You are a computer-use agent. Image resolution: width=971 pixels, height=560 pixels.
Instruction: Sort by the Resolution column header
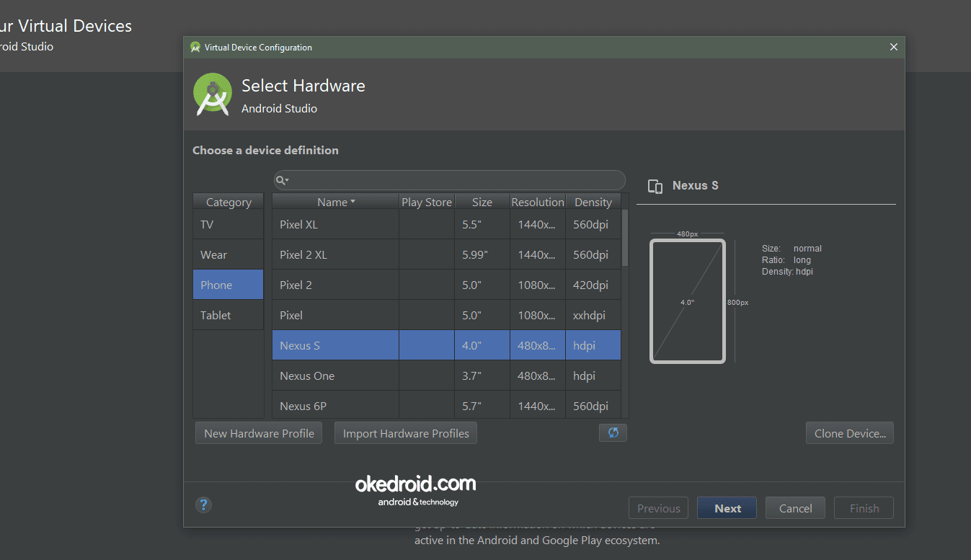click(x=538, y=202)
